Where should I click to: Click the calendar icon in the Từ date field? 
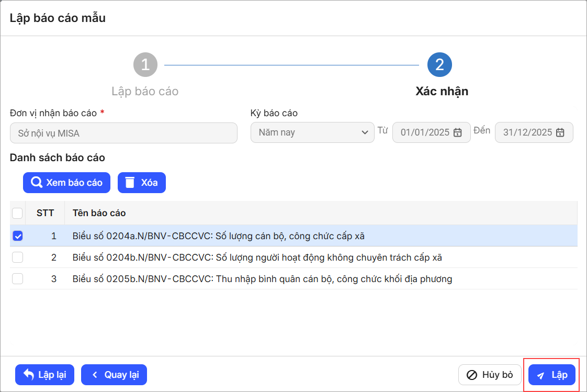pos(457,132)
